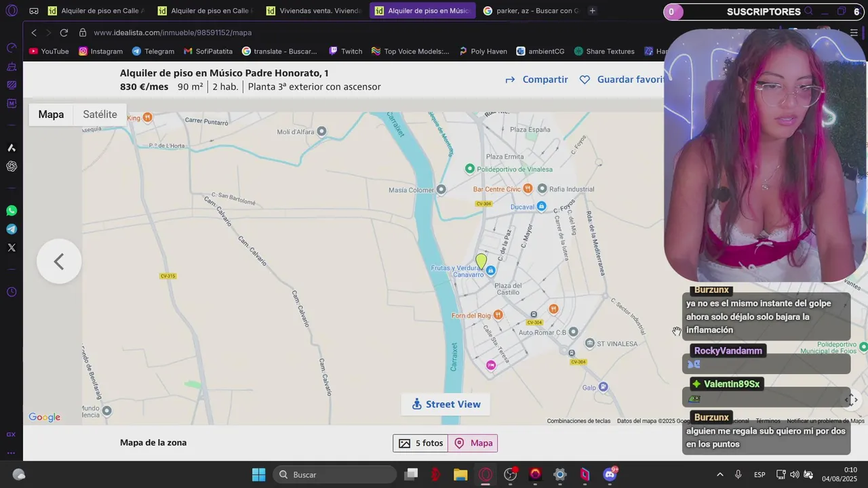This screenshot has width=868, height=488.
Task: Click previous arrow on map gallery
Action: click(x=59, y=262)
